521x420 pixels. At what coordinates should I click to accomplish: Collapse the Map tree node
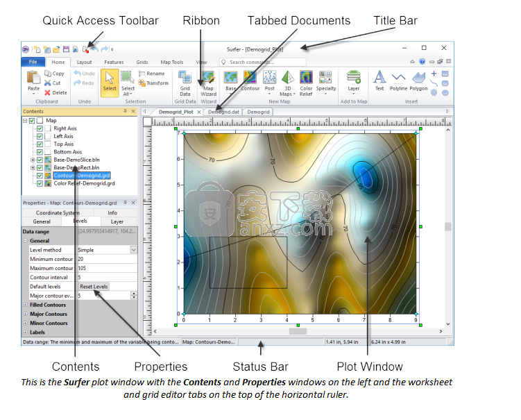pos(25,120)
